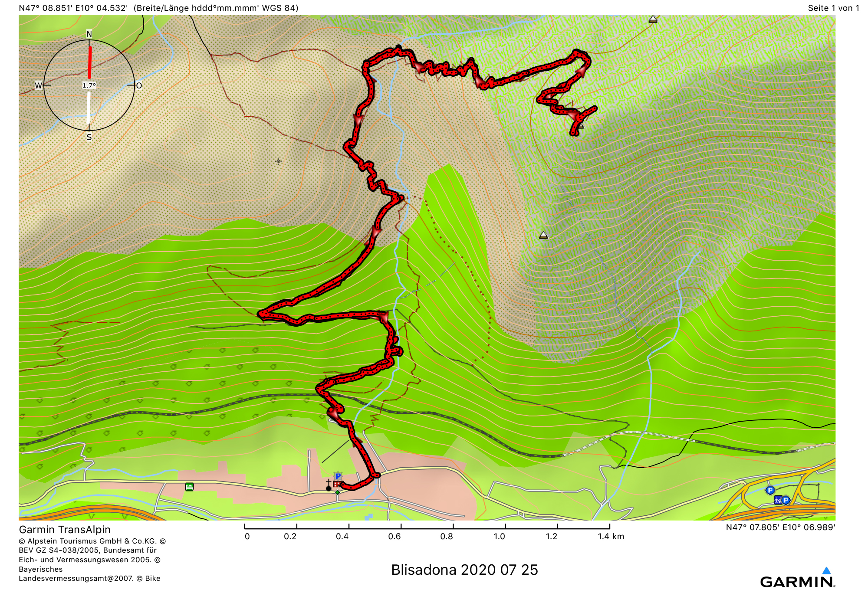This screenshot has width=868, height=606.
Task: Click the summit triangle icon at top edge
Action: coord(653,19)
